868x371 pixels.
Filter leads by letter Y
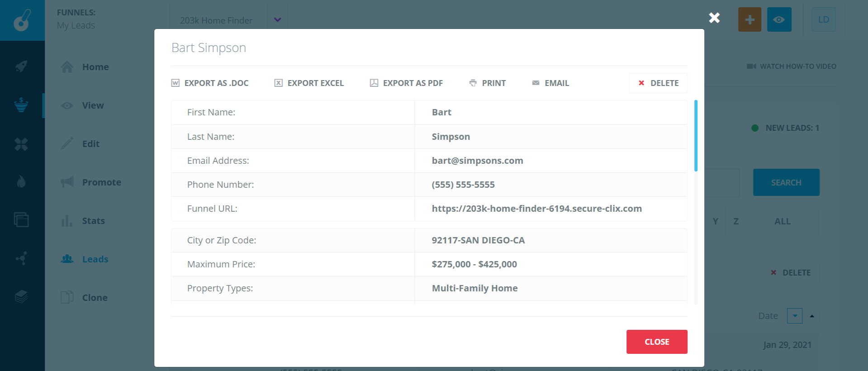715,221
